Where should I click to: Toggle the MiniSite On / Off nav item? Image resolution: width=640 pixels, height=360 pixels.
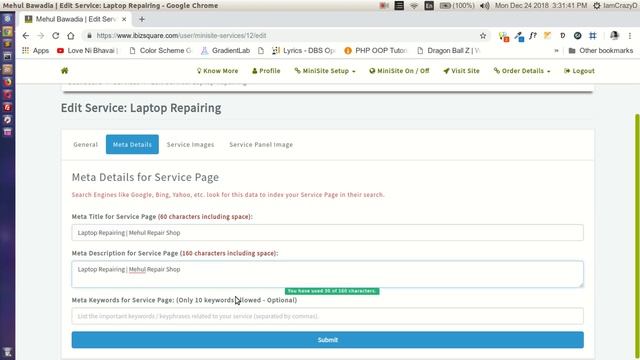(x=399, y=71)
